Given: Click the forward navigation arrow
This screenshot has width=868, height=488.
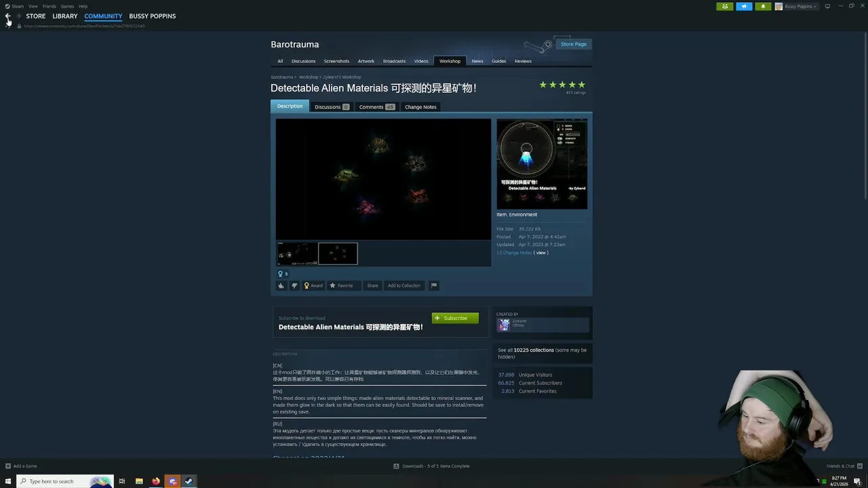Looking at the screenshot, I should (18, 16).
